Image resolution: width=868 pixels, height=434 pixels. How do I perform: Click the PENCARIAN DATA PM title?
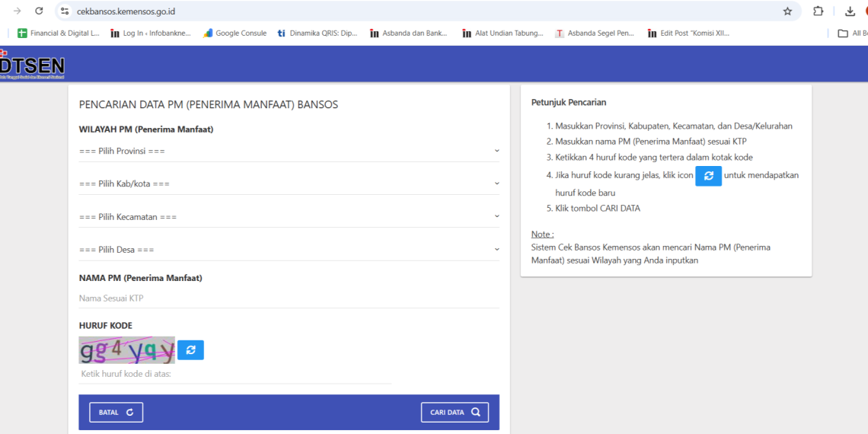click(x=209, y=104)
